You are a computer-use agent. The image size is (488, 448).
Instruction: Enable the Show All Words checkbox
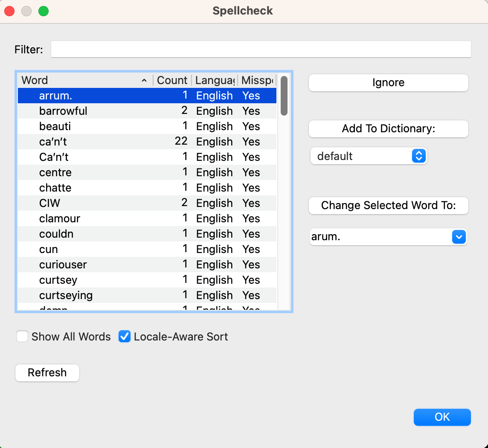(22, 337)
